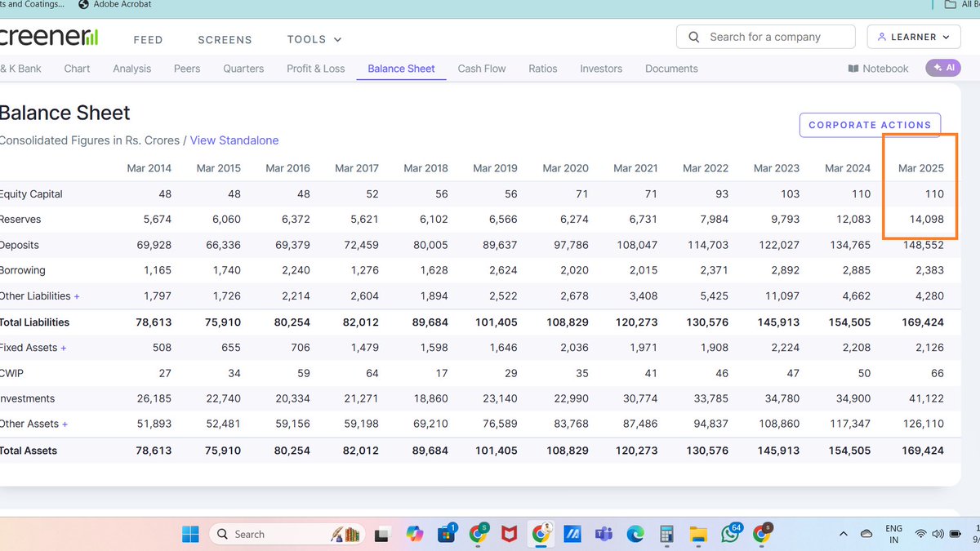Open the LEARNER account dropdown
Screen dimensions: 980x551
click(914, 37)
